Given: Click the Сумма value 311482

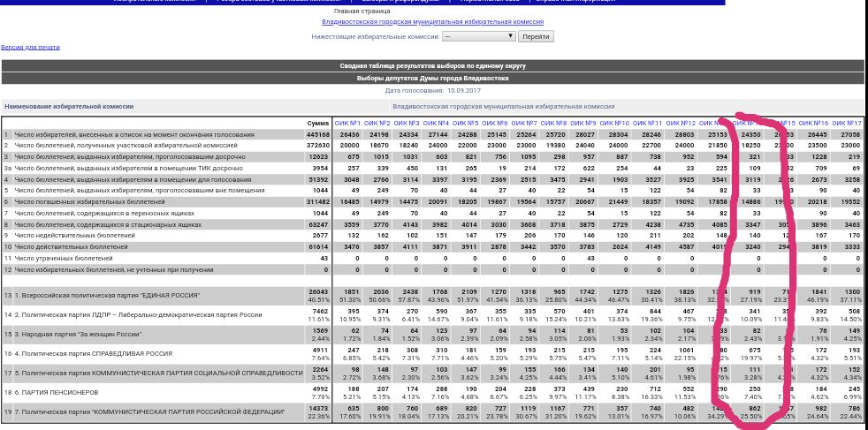Looking at the screenshot, I should (x=317, y=202).
